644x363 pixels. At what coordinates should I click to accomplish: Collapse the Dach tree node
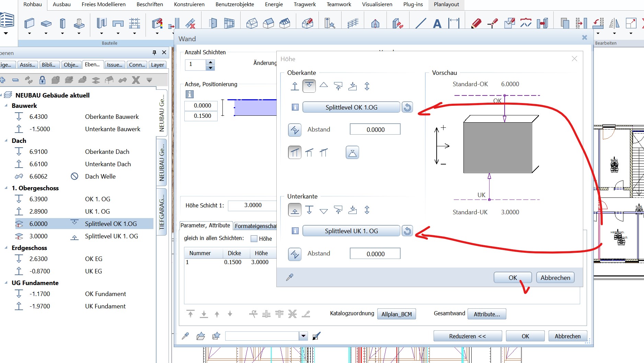(6, 141)
